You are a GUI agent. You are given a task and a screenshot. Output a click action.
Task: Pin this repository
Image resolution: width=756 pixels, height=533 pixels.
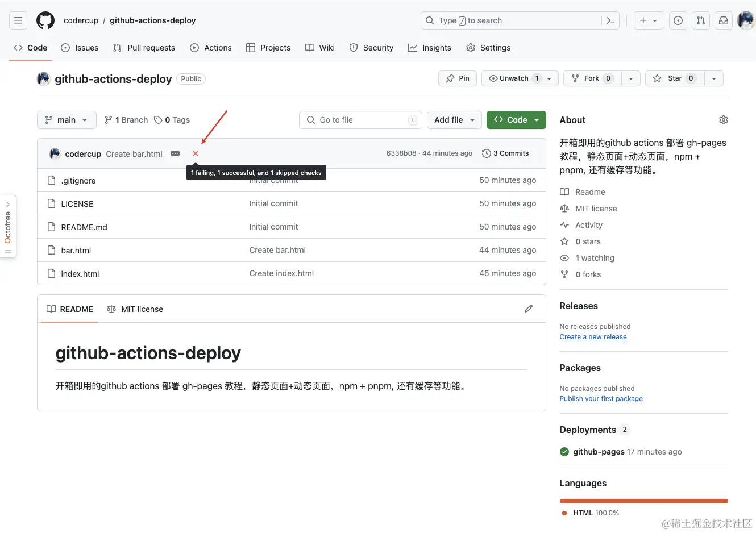[x=458, y=78]
